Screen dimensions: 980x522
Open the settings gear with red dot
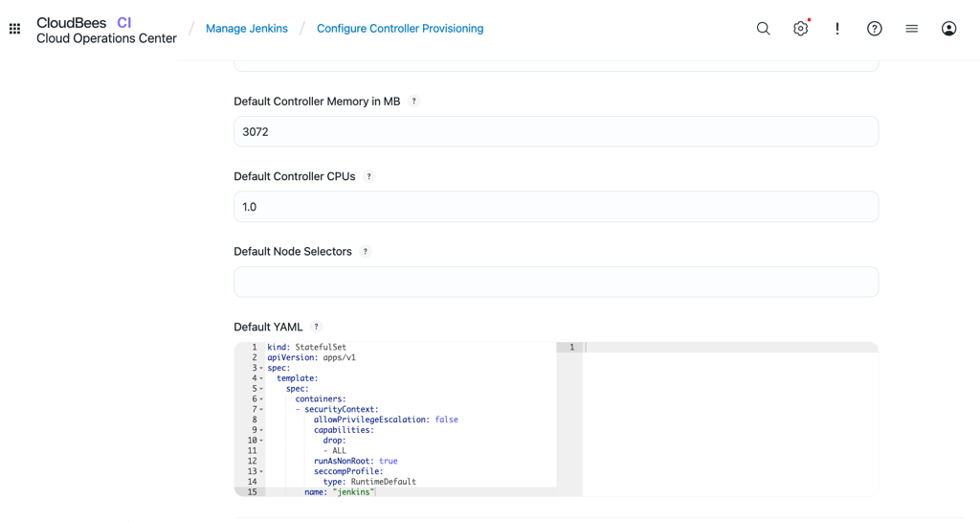tap(801, 29)
